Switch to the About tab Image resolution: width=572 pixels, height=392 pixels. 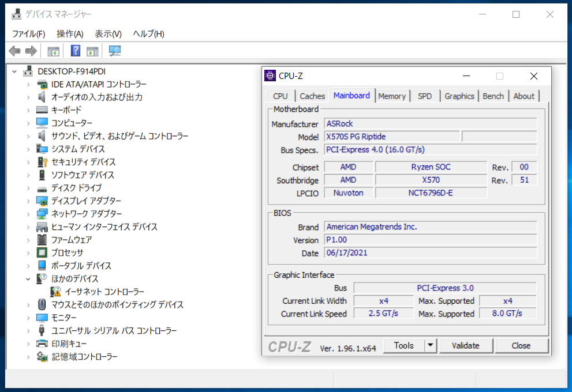pos(524,96)
